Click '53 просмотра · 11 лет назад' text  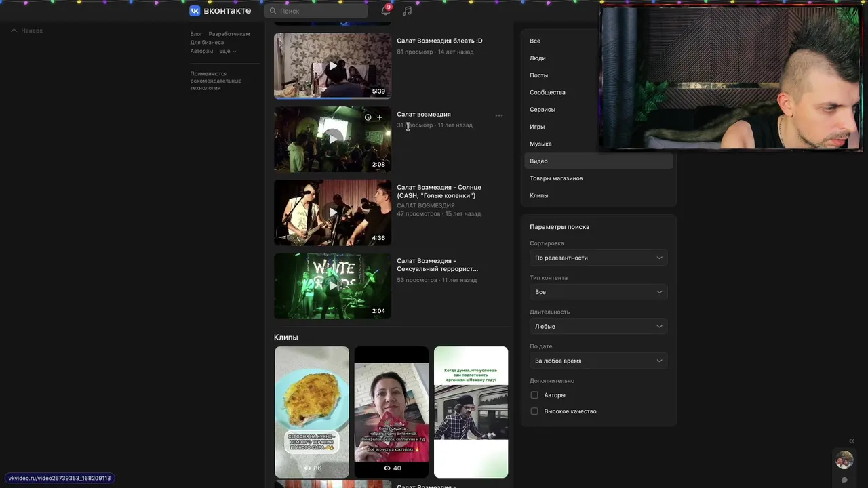click(437, 280)
